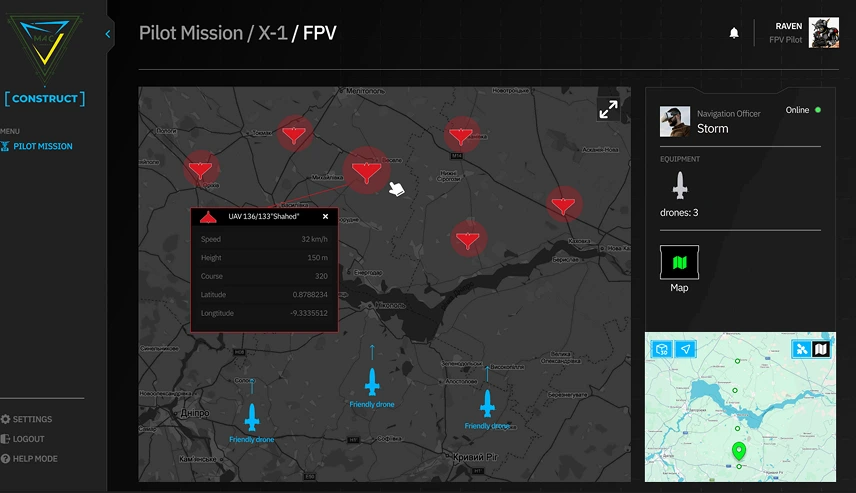This screenshot has width=856, height=493.
Task: Expand the tactical map to fullscreen
Action: pyautogui.click(x=608, y=109)
